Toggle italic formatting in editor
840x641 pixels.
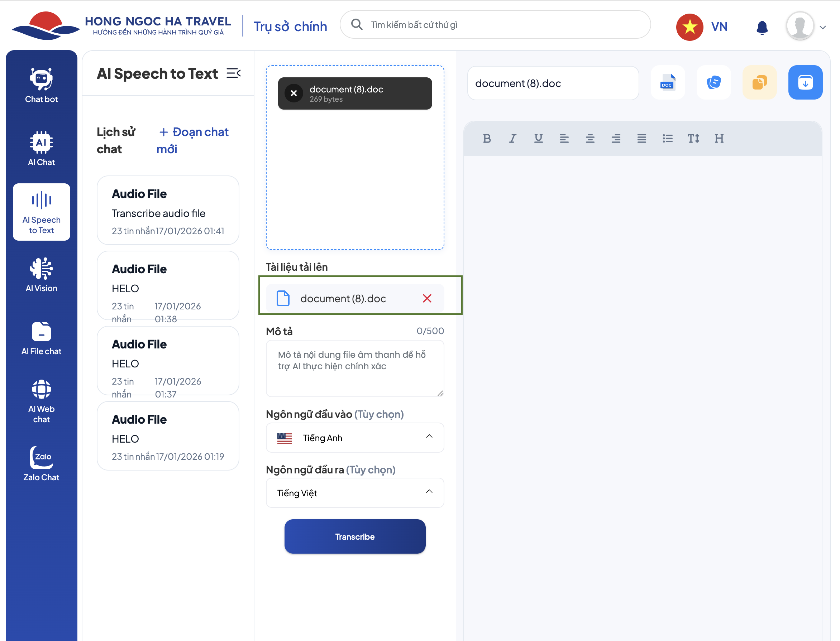(x=512, y=139)
